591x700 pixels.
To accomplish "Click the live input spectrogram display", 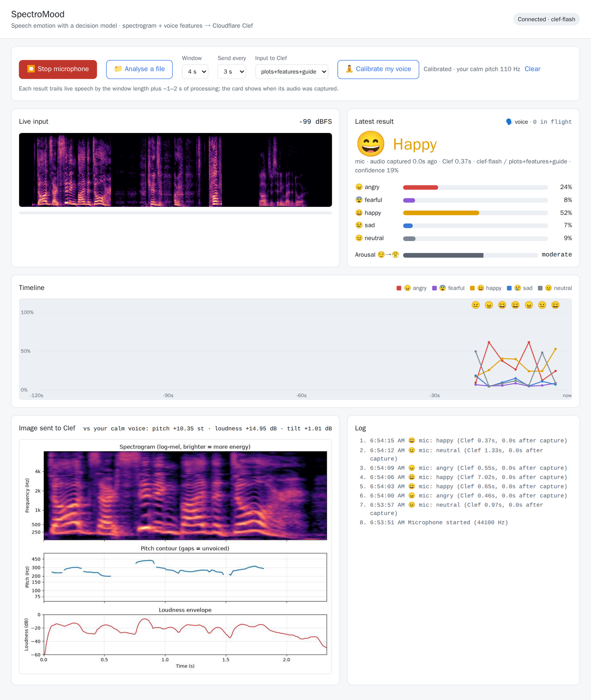I will click(175, 170).
